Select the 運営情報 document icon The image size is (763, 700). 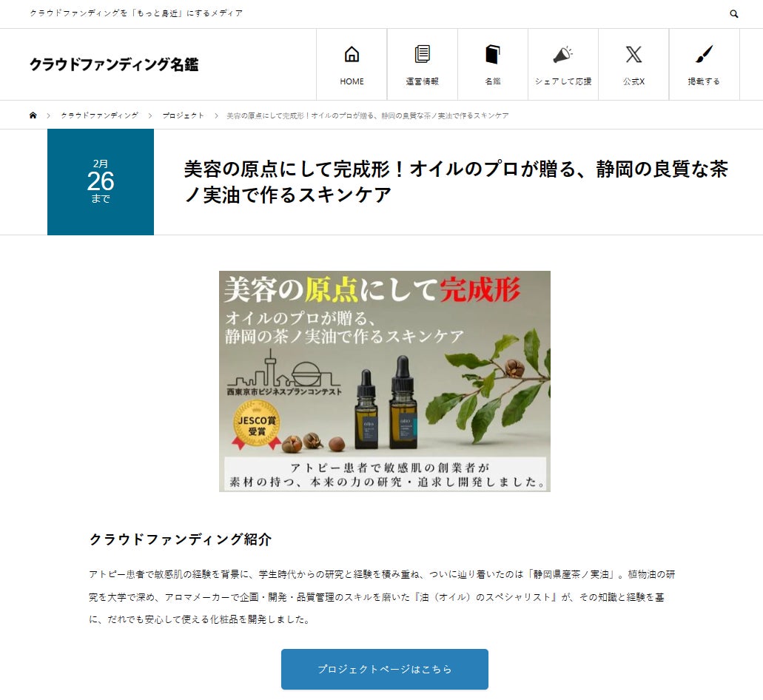click(422, 54)
